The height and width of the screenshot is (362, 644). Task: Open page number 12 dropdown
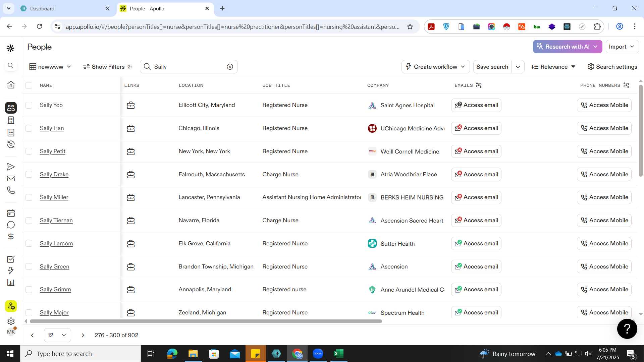[57, 335]
